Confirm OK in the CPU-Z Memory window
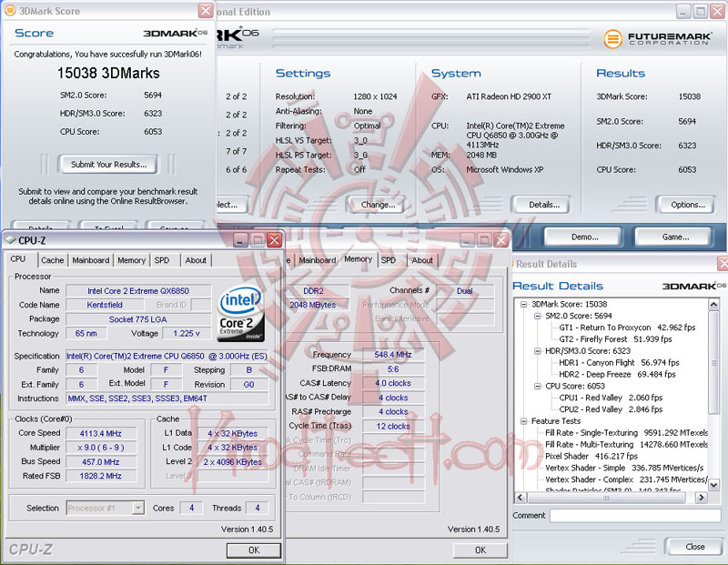 [480, 550]
